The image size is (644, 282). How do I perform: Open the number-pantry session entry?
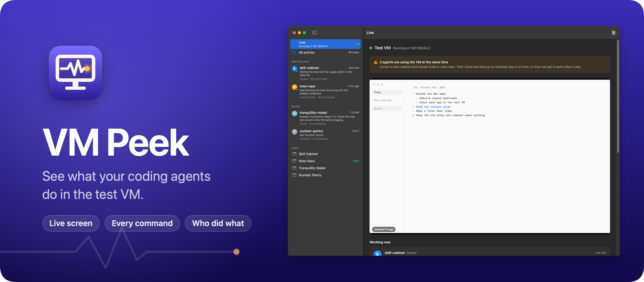[x=325, y=135]
